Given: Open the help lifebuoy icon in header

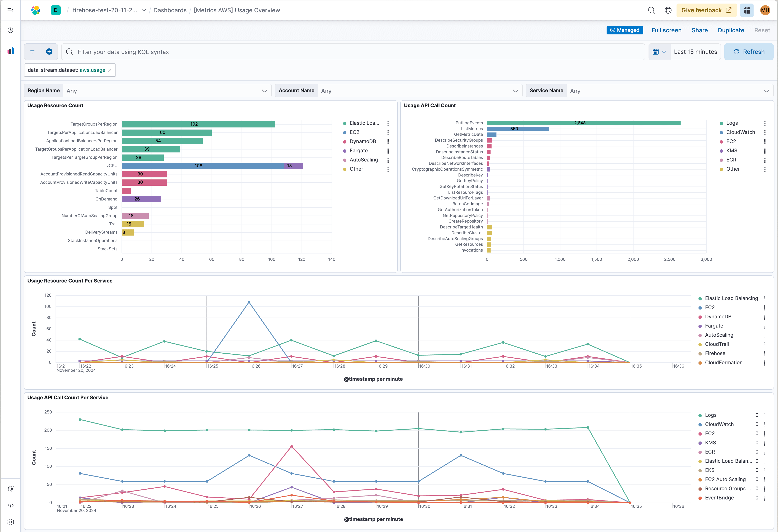Looking at the screenshot, I should point(668,10).
